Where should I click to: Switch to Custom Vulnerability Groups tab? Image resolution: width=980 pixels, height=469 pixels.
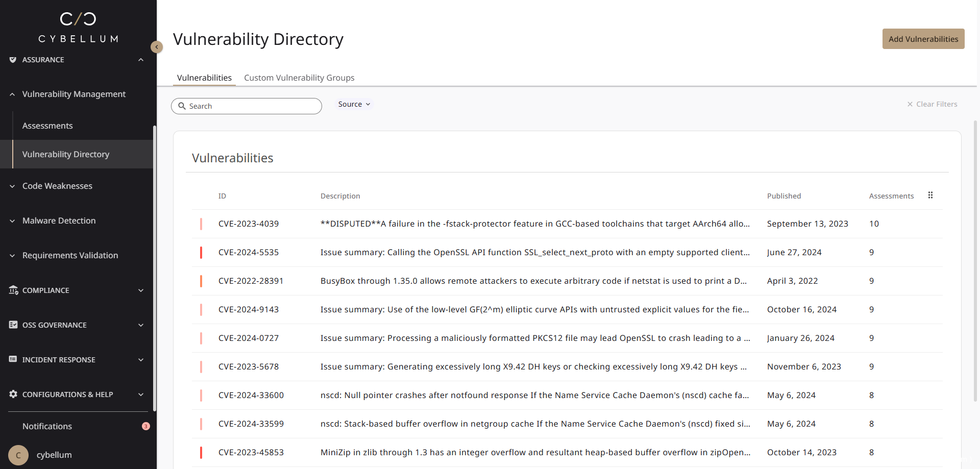(x=299, y=78)
